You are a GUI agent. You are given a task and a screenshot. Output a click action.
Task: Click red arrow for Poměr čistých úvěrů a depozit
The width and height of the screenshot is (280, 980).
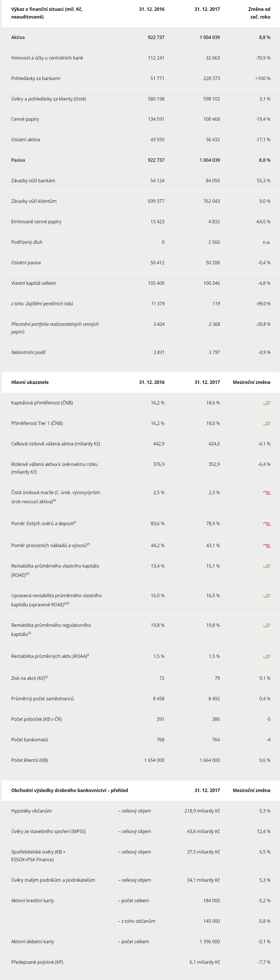coord(267,524)
